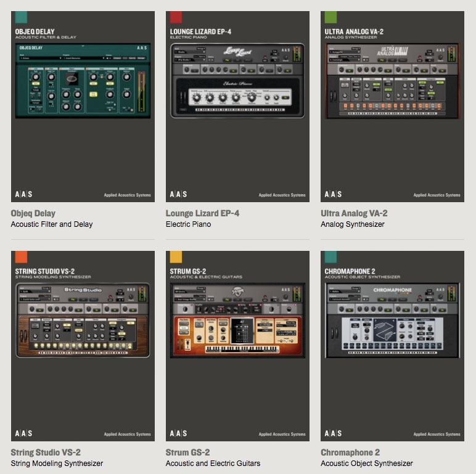The height and width of the screenshot is (474, 476).
Task: Open the Lounge Lizard EP-4 link below card
Action: [202, 213]
